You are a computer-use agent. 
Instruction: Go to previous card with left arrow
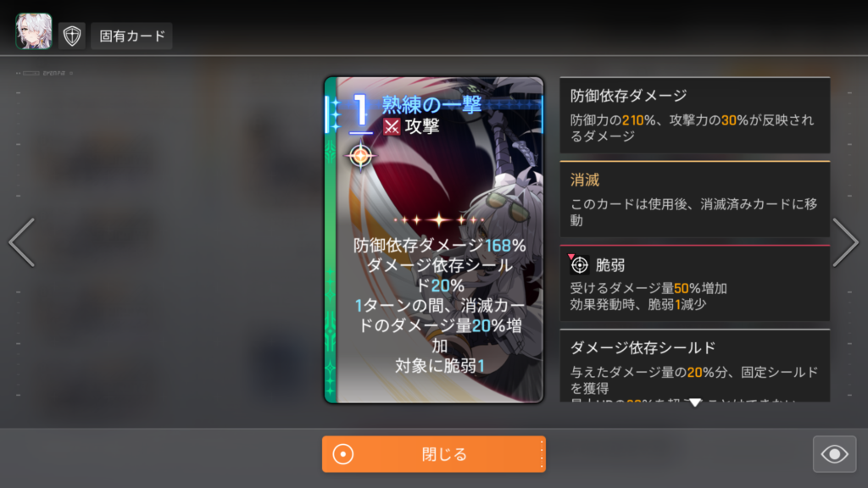coord(22,242)
